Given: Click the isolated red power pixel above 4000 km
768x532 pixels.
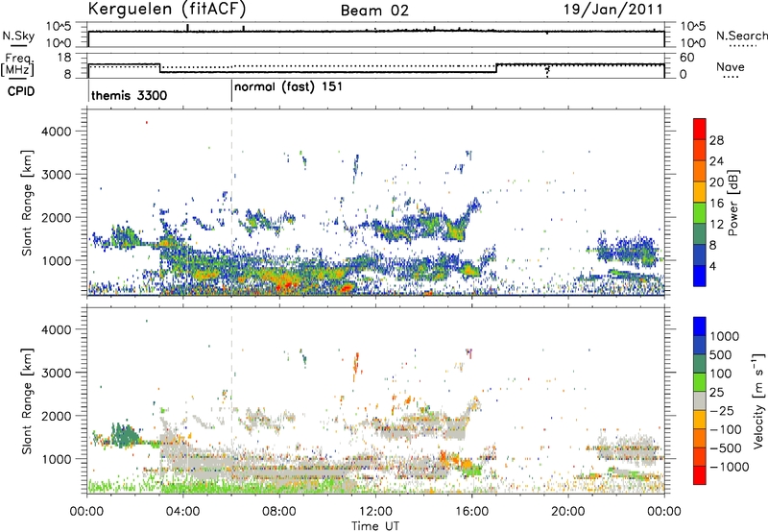Looking at the screenshot, I should (x=146, y=122).
